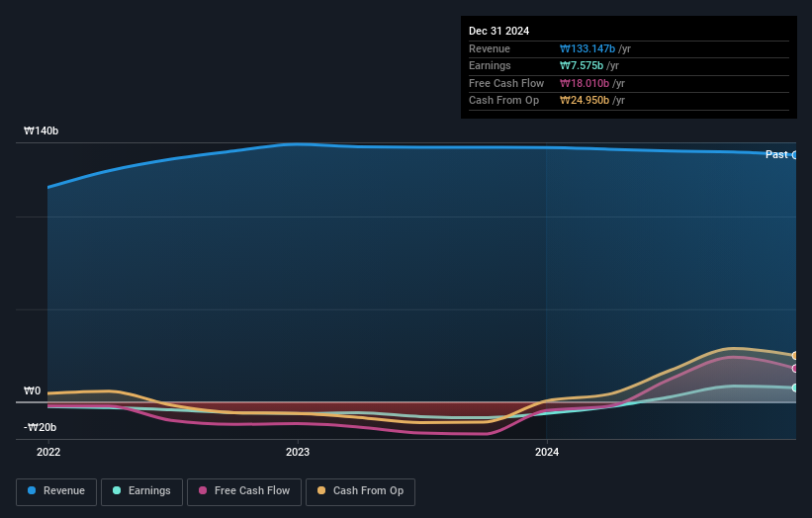Select the Cash From Op end-point marker
812x518 pixels.
point(795,356)
